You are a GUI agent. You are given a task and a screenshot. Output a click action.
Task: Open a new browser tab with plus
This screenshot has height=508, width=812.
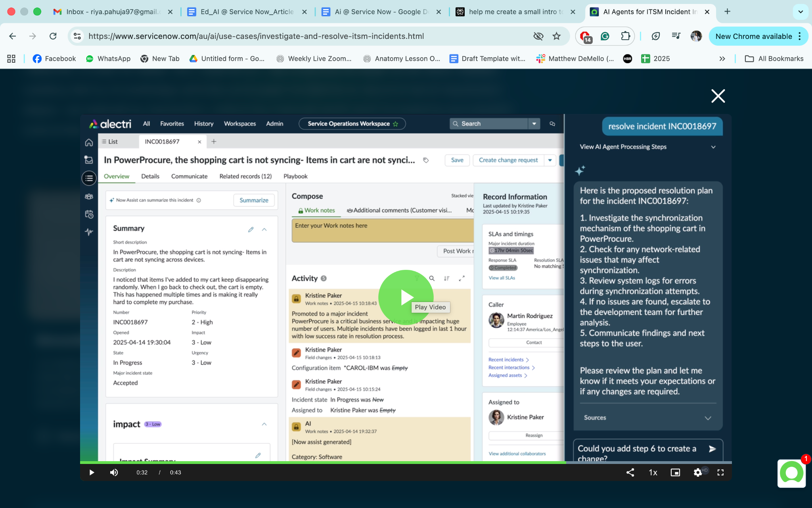click(x=727, y=12)
